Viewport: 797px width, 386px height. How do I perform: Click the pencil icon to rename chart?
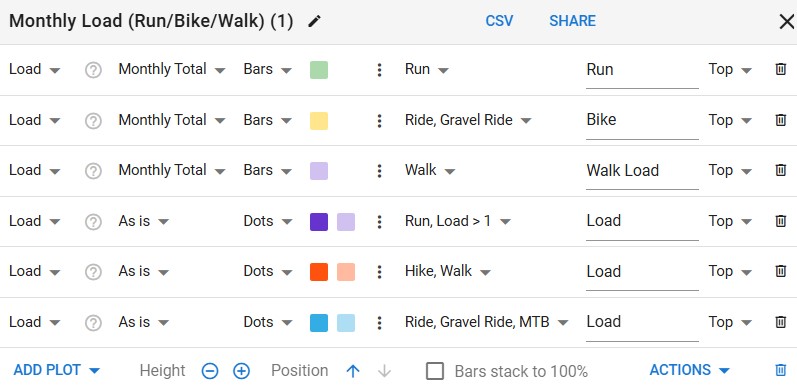(315, 21)
